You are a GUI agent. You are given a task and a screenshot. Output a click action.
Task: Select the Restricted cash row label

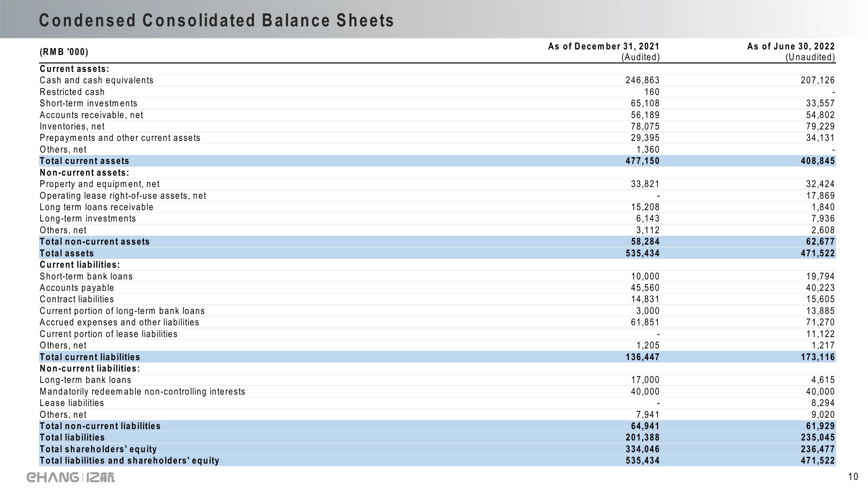click(x=72, y=92)
